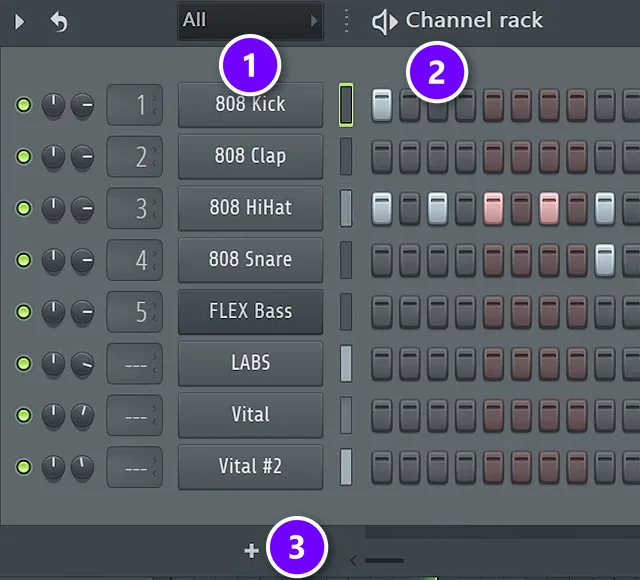The width and height of the screenshot is (640, 580).
Task: Mute the Vital #2 channel
Action: pyautogui.click(x=24, y=467)
